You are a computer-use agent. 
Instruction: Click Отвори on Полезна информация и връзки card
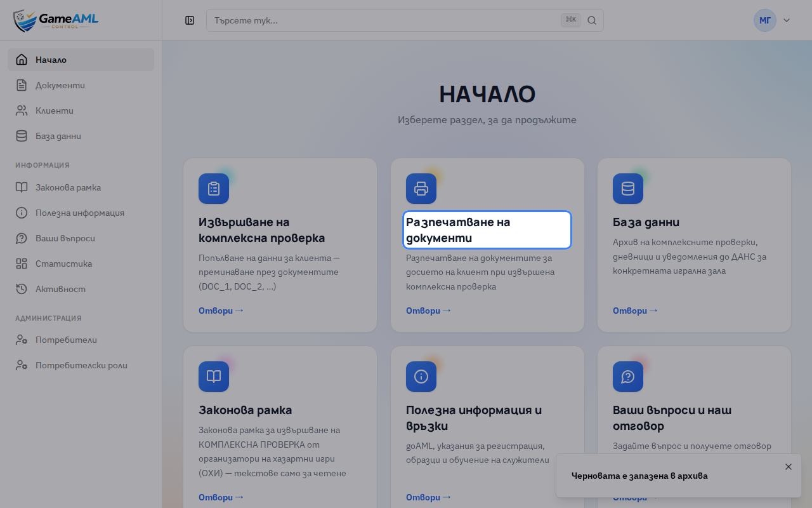(x=428, y=497)
